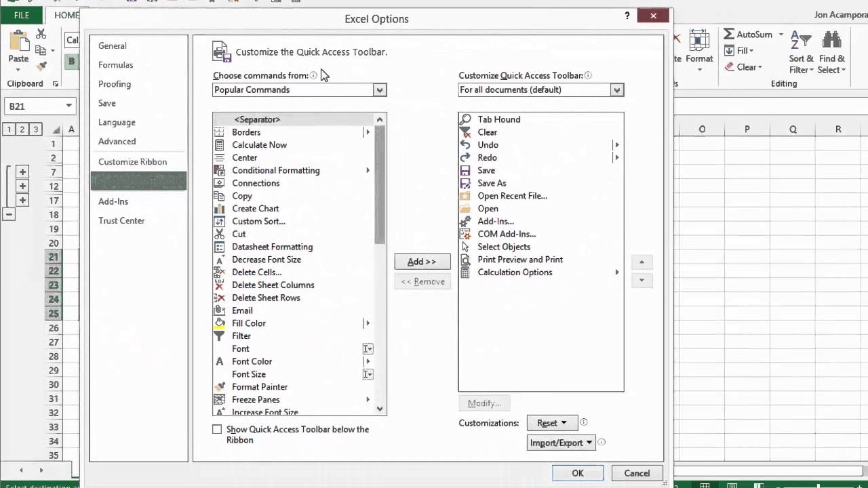
Task: Click the Cancel button
Action: coord(637,473)
